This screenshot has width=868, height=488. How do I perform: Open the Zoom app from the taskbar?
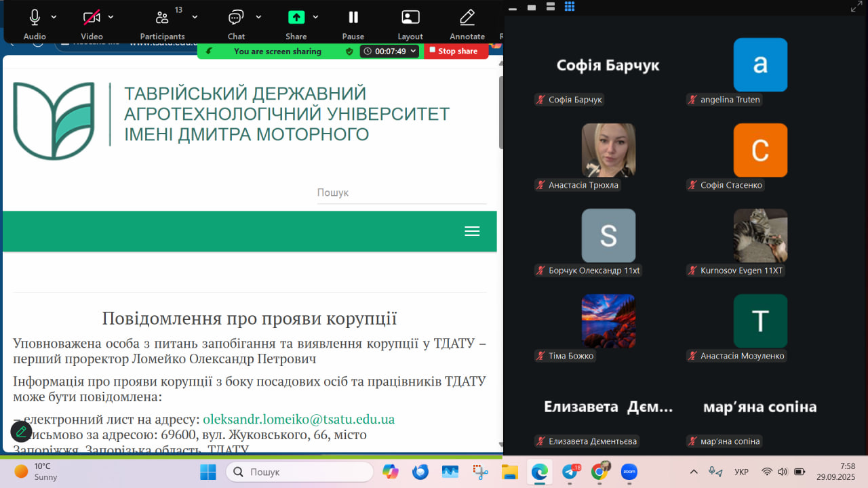629,472
